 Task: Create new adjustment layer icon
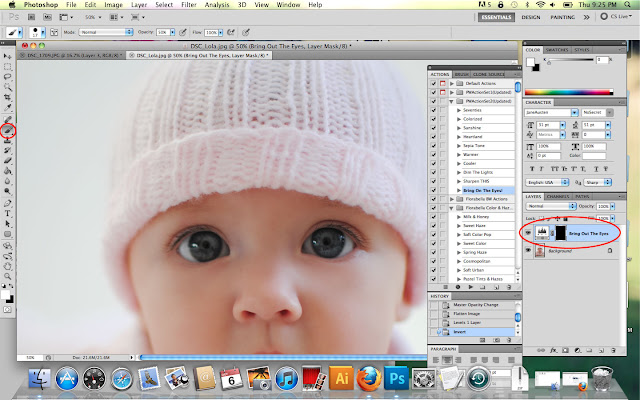tap(578, 350)
